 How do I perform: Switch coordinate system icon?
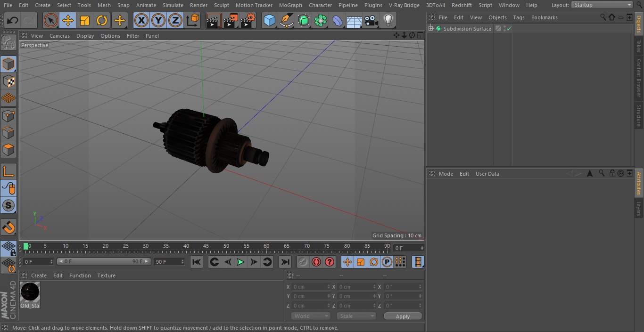click(193, 20)
